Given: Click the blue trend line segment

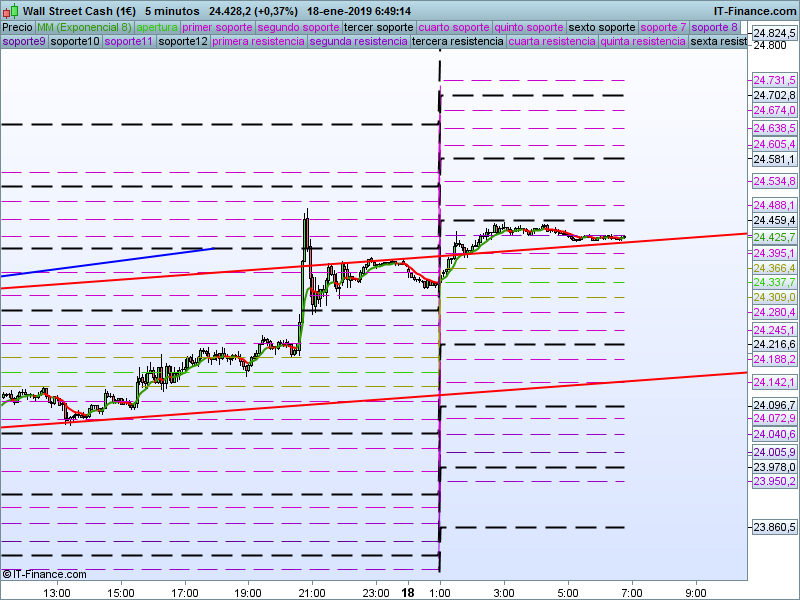Looking at the screenshot, I should (107, 262).
